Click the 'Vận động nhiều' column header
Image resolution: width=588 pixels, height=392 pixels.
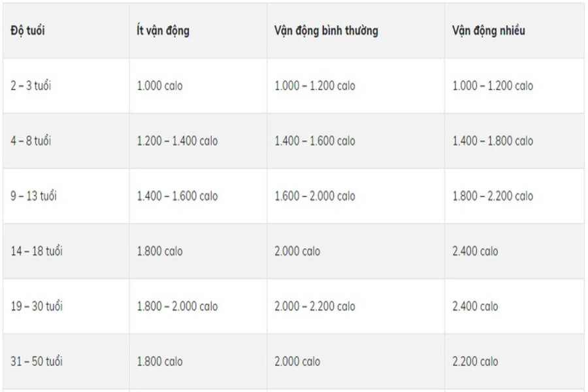pos(488,31)
